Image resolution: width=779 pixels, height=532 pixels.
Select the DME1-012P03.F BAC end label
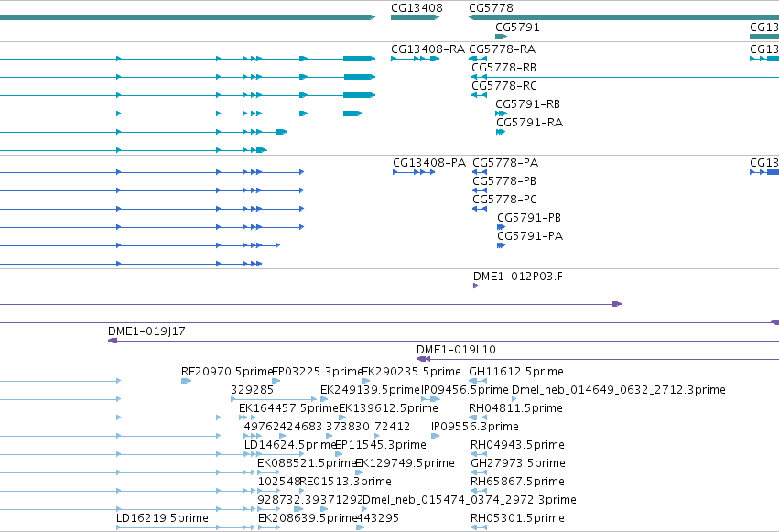click(x=518, y=277)
